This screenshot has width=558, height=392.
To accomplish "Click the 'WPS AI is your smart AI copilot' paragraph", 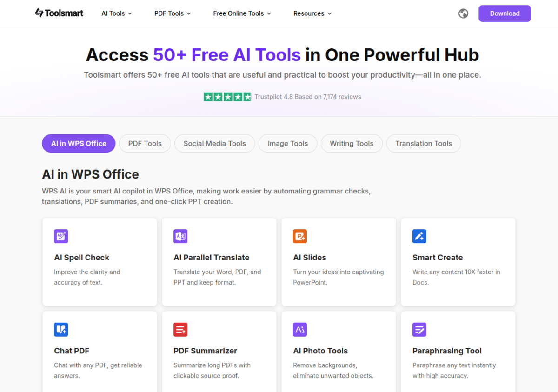I will tap(206, 196).
